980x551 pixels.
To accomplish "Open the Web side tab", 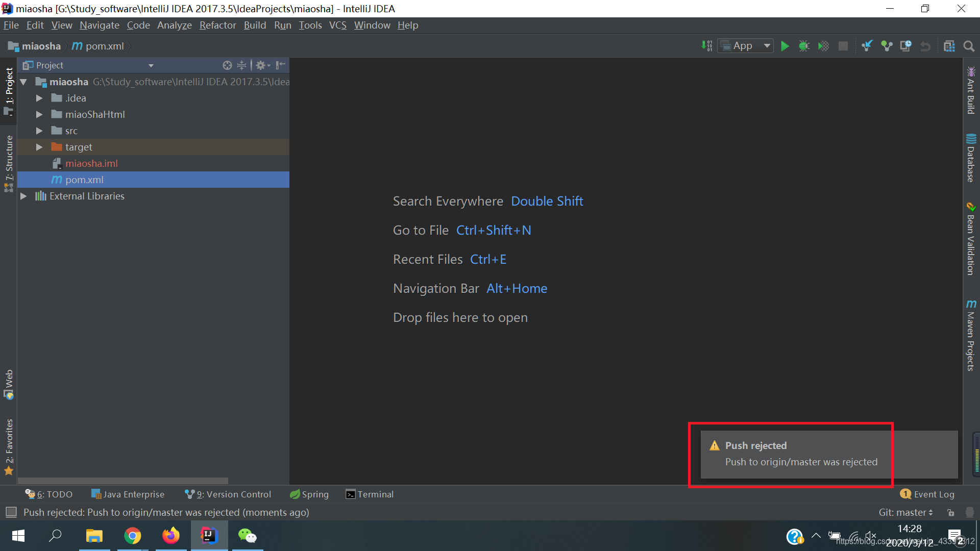I will tap(9, 384).
